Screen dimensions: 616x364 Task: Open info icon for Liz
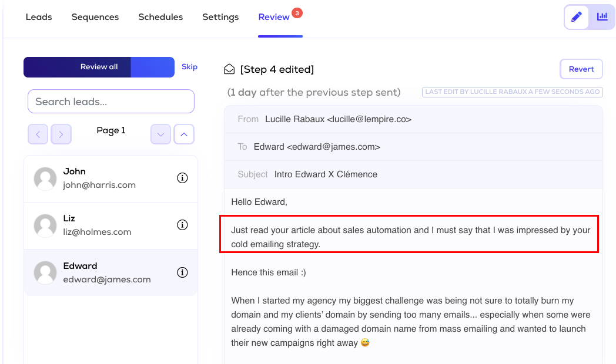click(x=182, y=225)
